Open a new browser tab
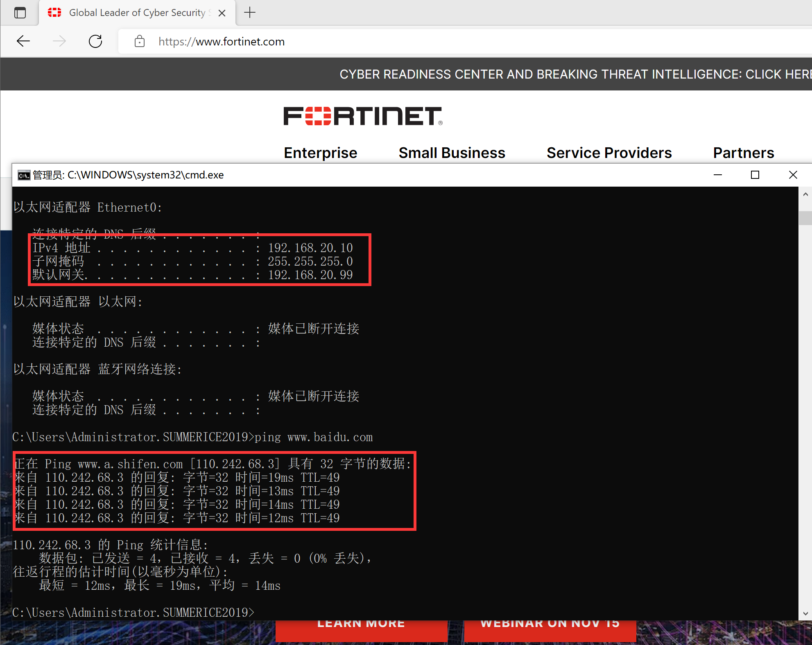812x645 pixels. point(250,13)
